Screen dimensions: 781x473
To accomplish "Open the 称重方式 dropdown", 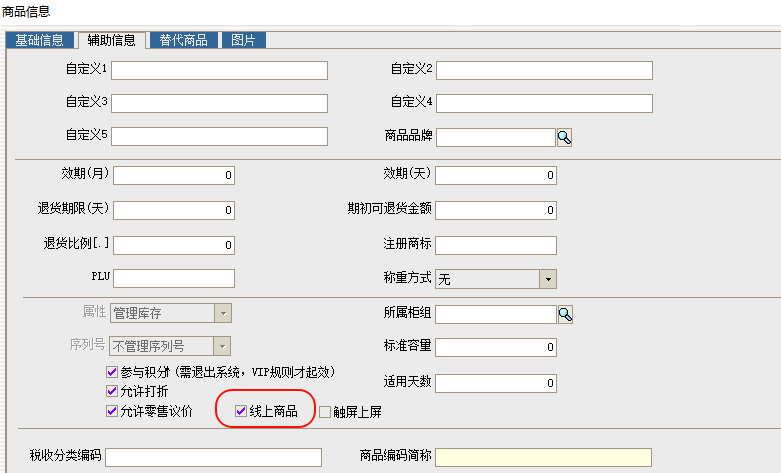I will click(x=548, y=279).
